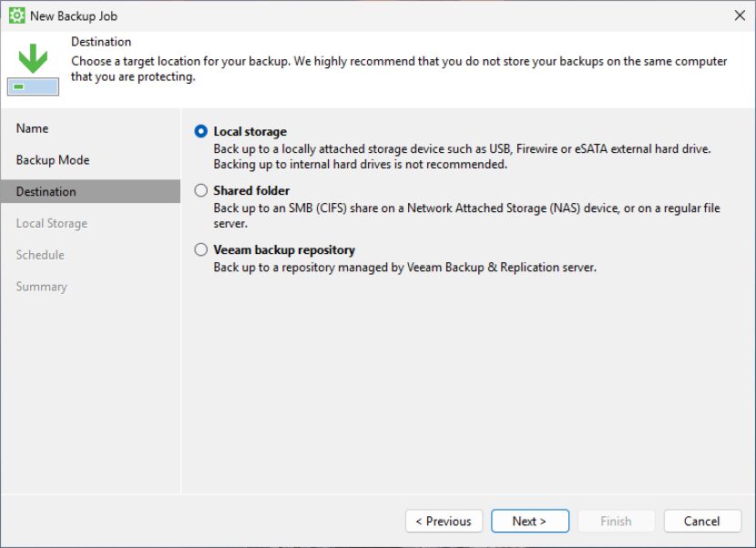Click text 'Backing up to internal hard drives'
756x548 pixels.
(302, 165)
